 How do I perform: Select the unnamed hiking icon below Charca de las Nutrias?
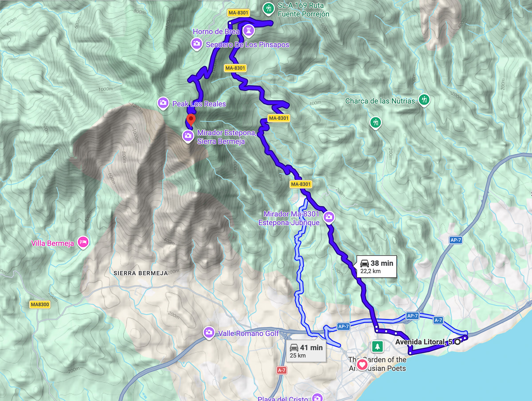pos(376,121)
